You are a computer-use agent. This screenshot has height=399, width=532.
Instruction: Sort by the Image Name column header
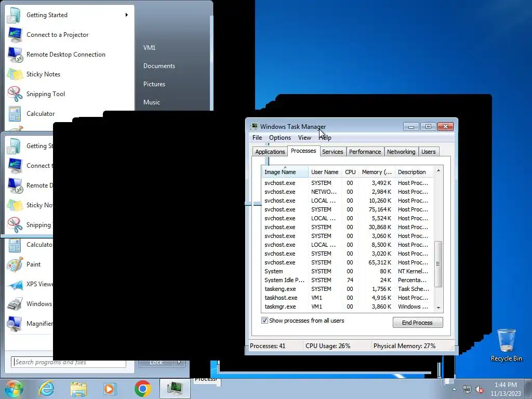[x=285, y=172]
